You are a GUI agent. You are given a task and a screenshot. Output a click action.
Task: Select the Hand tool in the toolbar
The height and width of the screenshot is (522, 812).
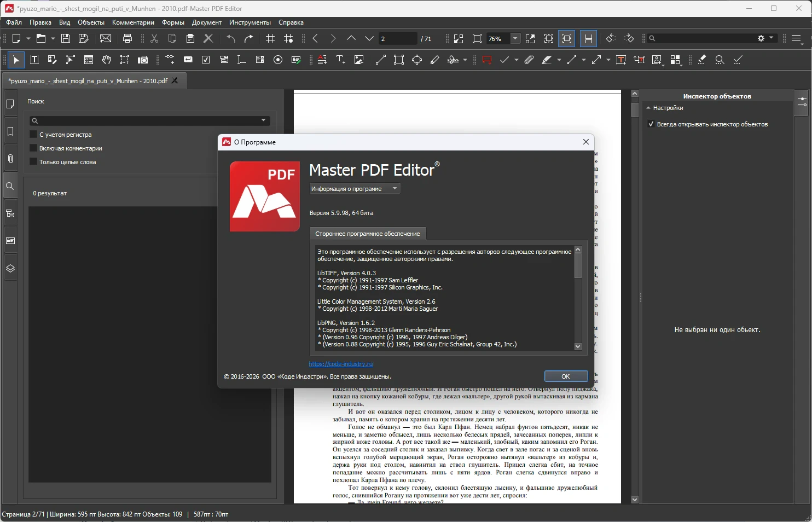pos(107,60)
